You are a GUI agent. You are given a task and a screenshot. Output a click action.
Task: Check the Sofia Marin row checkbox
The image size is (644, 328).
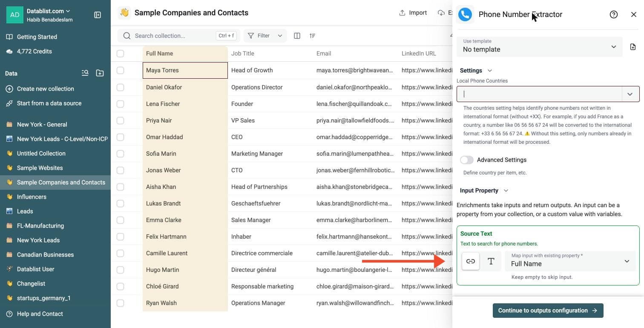coord(121,154)
